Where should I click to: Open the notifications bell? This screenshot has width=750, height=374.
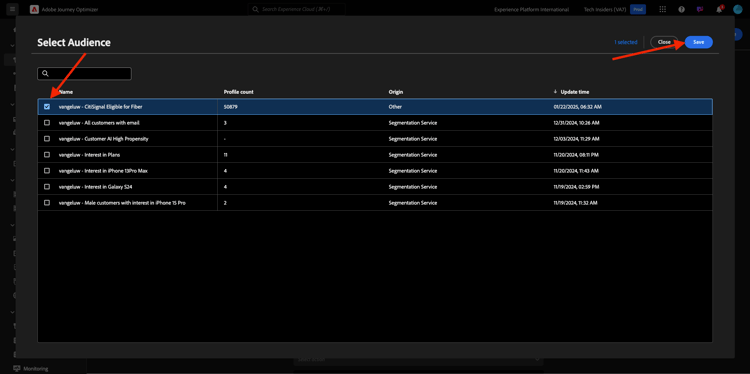(x=719, y=9)
